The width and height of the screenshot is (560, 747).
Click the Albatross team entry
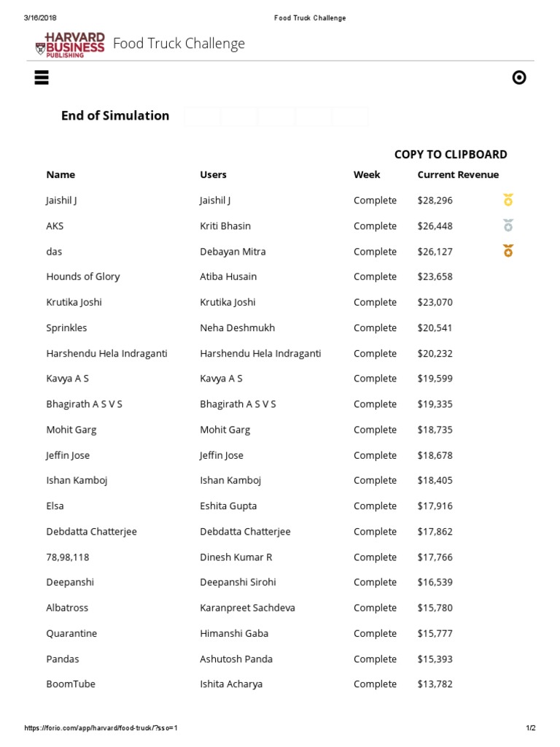tap(67, 608)
